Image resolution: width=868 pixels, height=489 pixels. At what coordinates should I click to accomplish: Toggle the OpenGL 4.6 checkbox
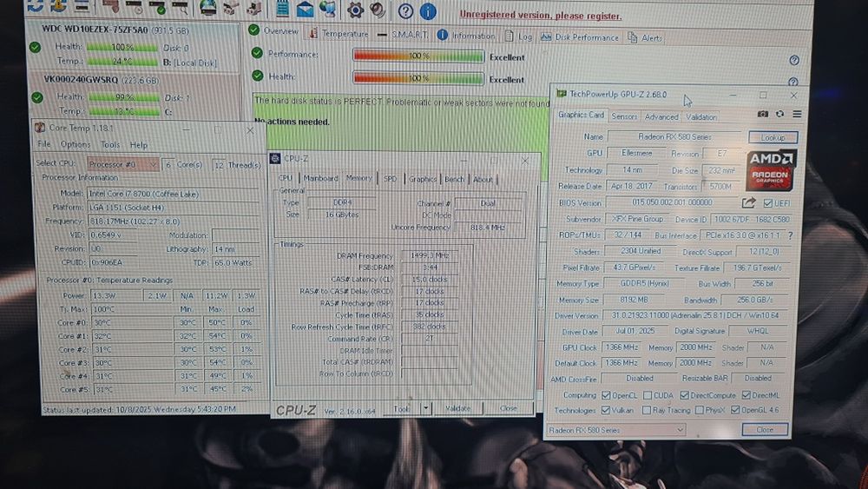point(735,410)
